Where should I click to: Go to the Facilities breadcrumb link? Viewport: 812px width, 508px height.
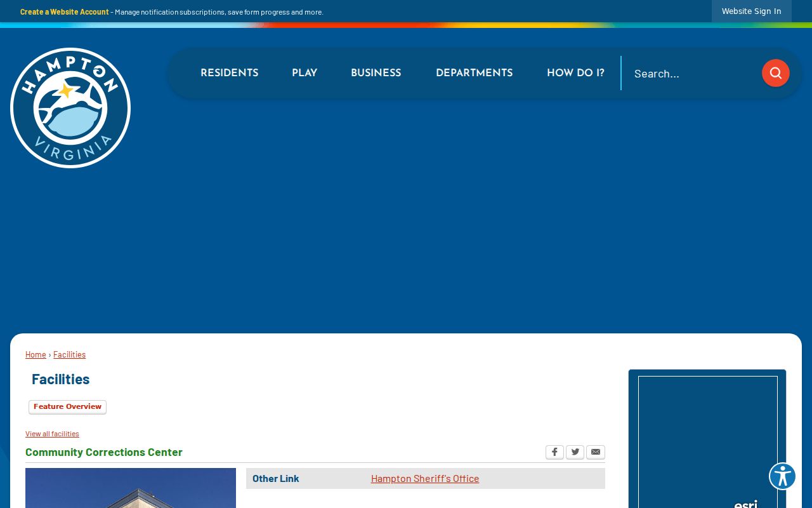(x=69, y=354)
